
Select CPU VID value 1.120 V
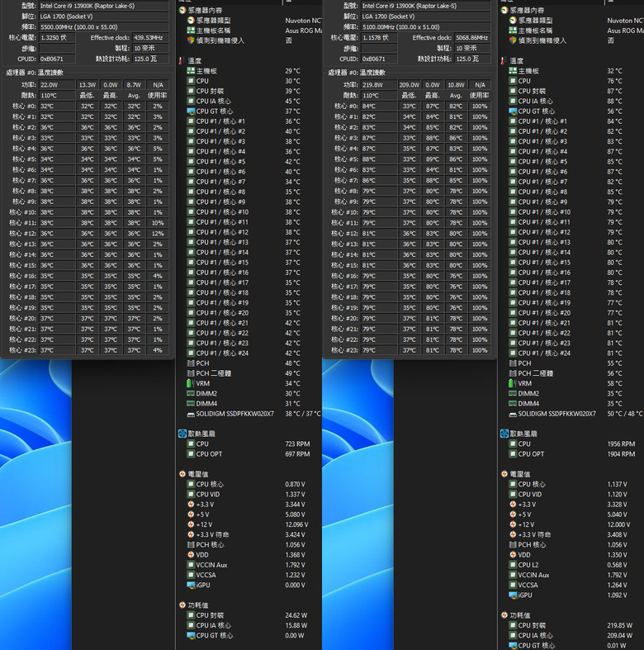(617, 494)
